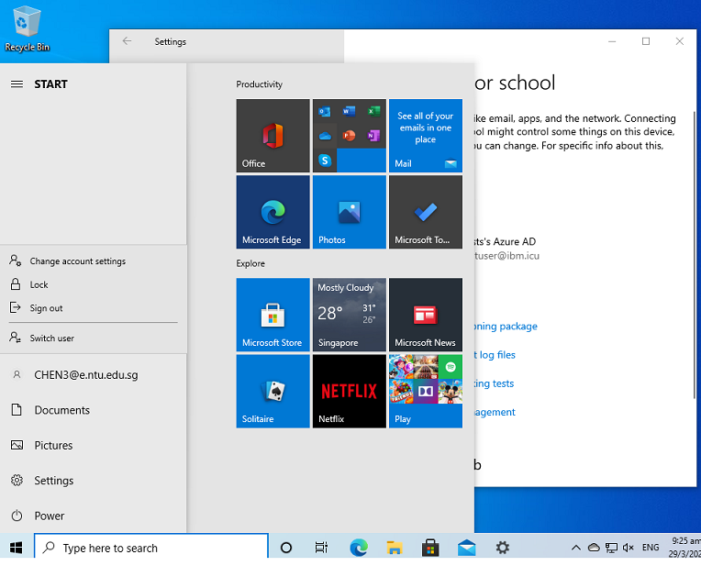Focus the taskbar search box
The image size is (701, 588).
pos(151,548)
